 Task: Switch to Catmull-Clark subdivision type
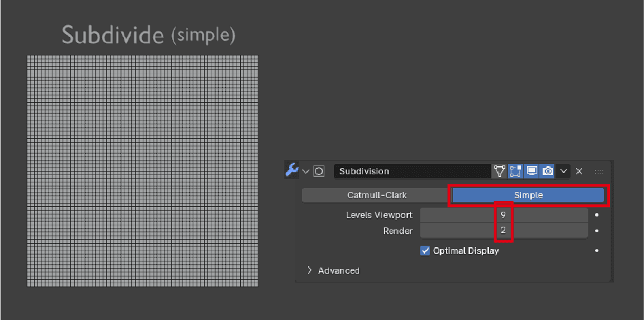pos(377,195)
